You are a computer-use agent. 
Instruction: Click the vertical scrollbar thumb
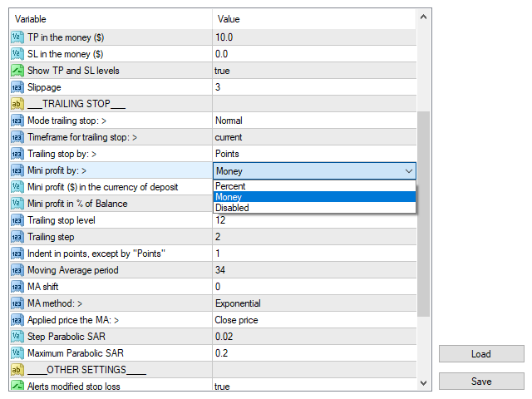(423, 214)
